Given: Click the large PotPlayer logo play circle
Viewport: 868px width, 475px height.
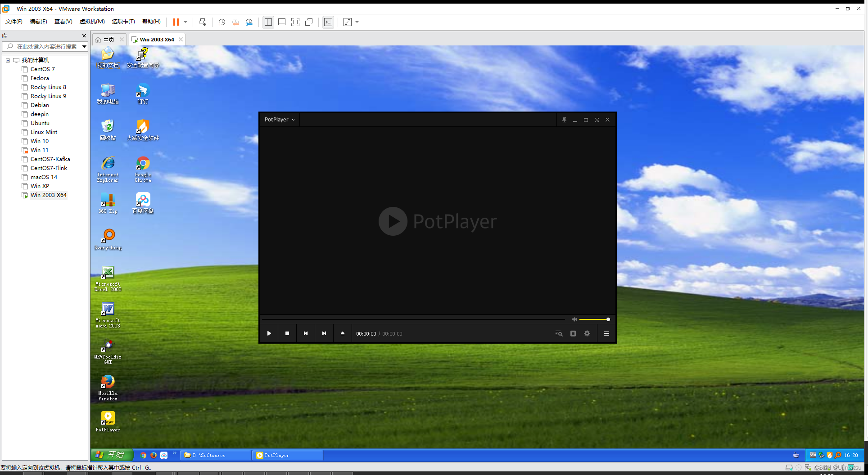Looking at the screenshot, I should (x=393, y=221).
